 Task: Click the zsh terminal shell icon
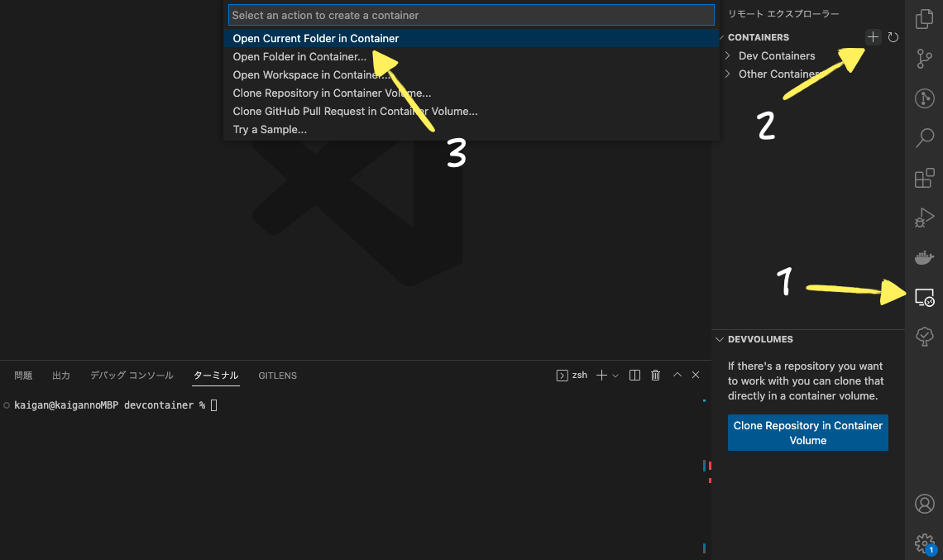point(562,376)
